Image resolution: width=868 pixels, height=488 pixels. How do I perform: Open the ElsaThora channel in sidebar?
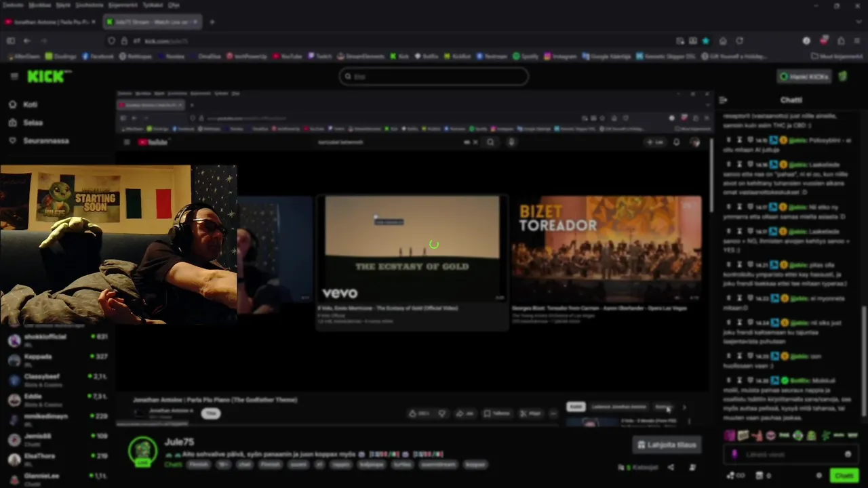pos(58,459)
